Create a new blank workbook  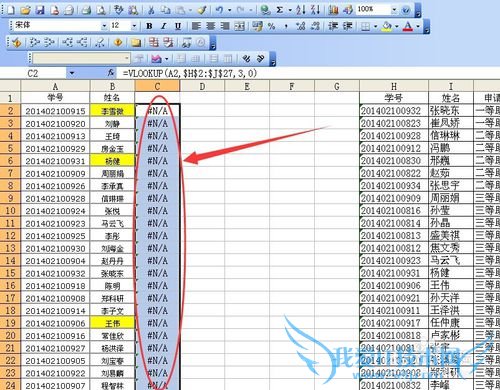10,10
